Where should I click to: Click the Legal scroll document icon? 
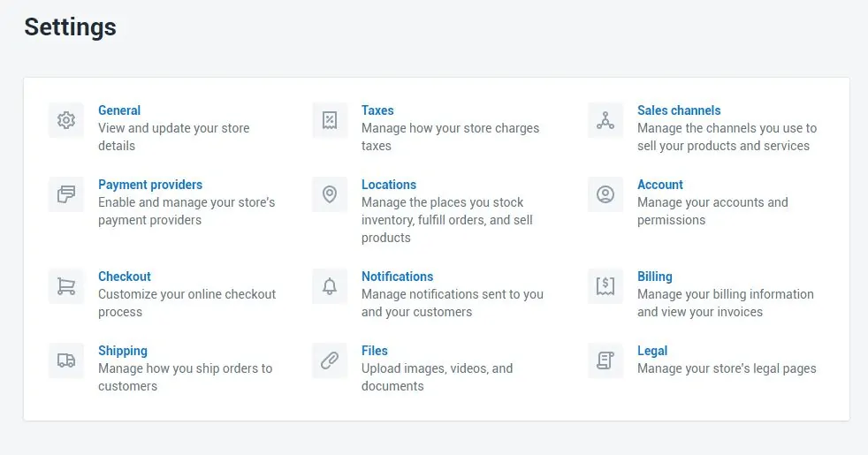(x=605, y=360)
